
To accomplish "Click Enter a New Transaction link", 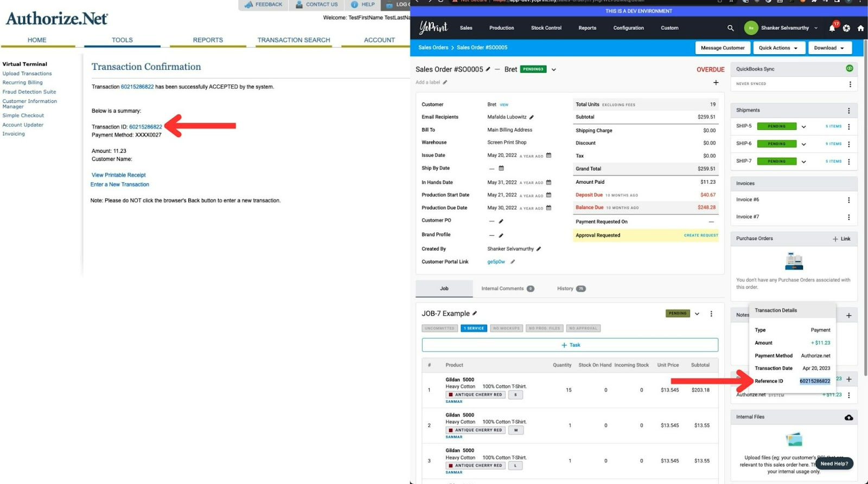I will pos(120,185).
